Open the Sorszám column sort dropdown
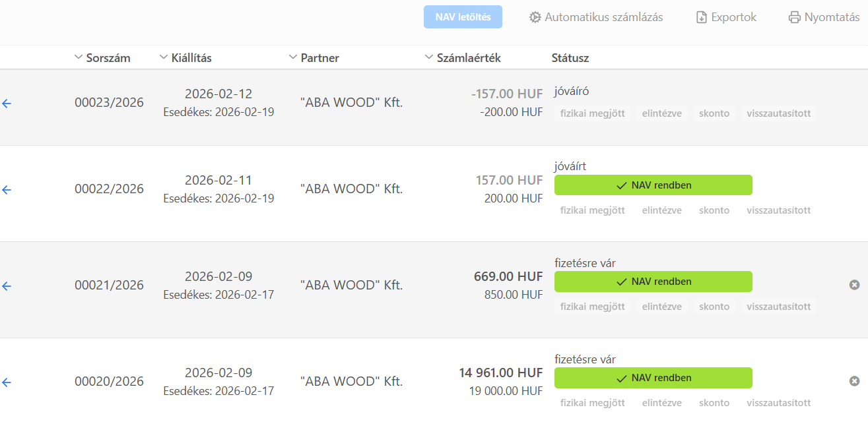868x424 pixels. point(79,57)
